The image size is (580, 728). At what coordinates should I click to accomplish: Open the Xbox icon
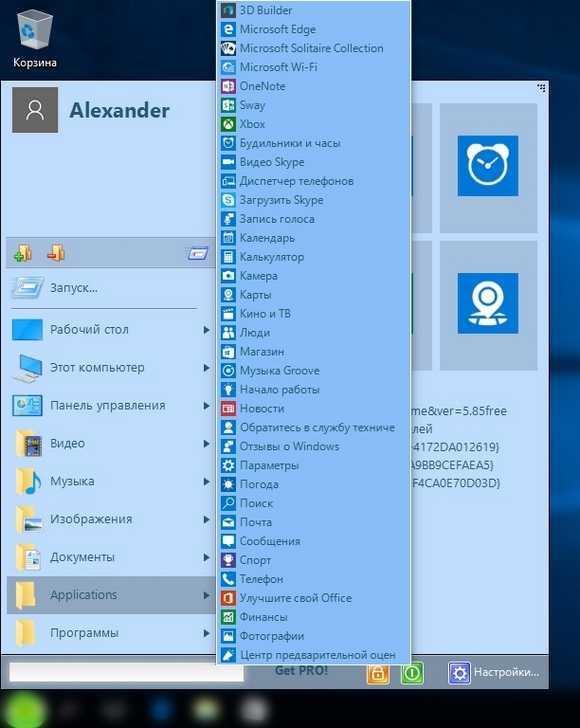(228, 124)
